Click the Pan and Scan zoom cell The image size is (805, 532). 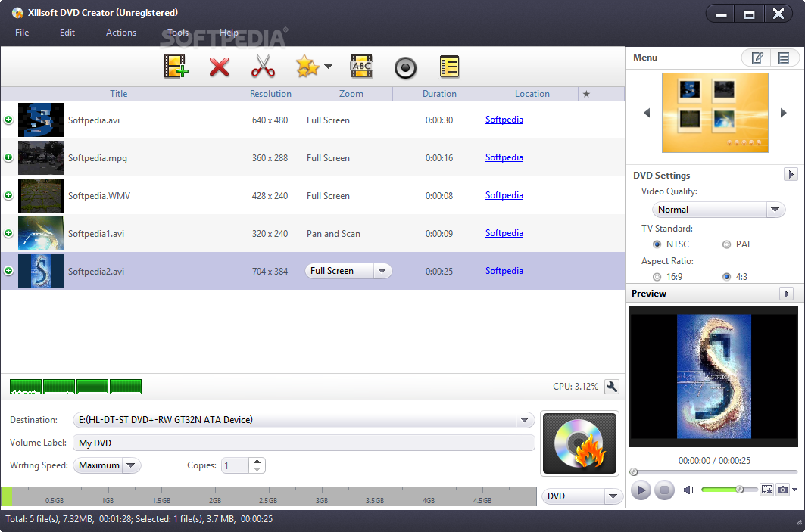[334, 233]
